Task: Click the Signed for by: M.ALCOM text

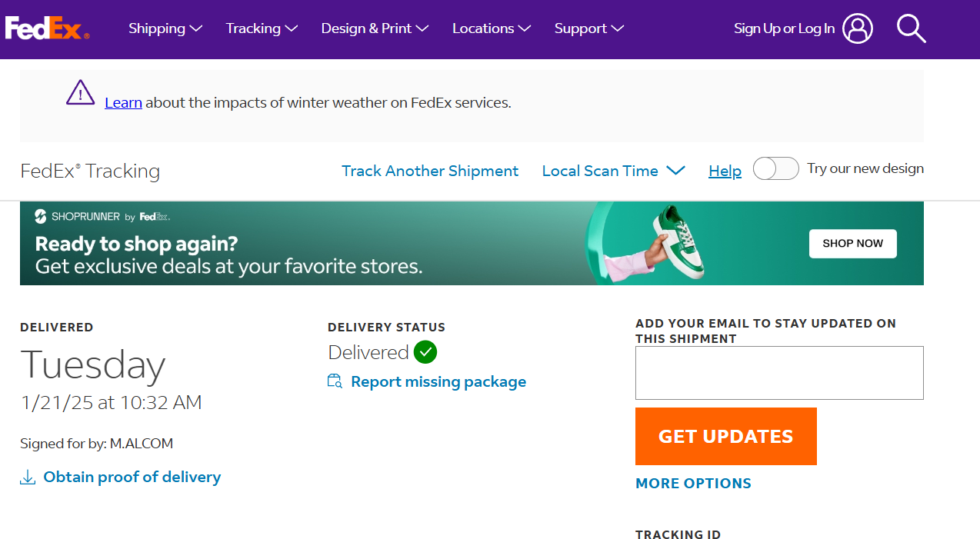Action: pyautogui.click(x=97, y=443)
